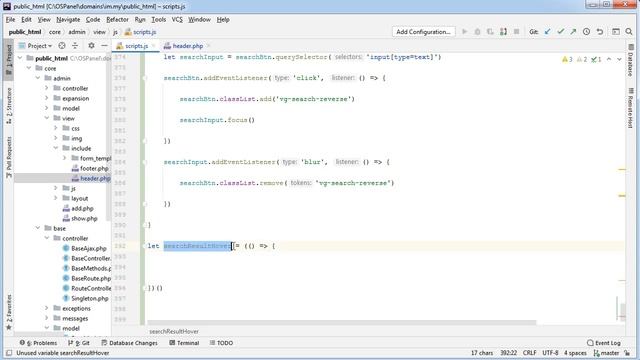Open the Problems tool window
Screen dimensions: 640x360
[x=38, y=343]
